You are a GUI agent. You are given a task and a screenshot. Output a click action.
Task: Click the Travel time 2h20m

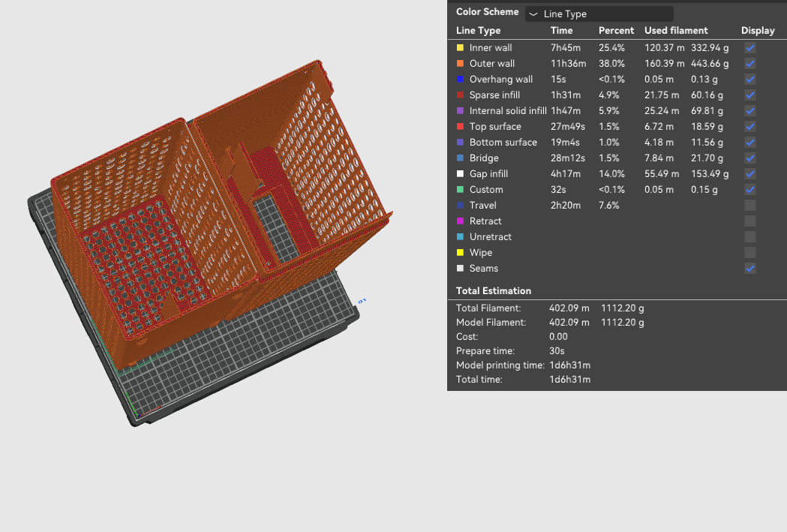click(565, 206)
